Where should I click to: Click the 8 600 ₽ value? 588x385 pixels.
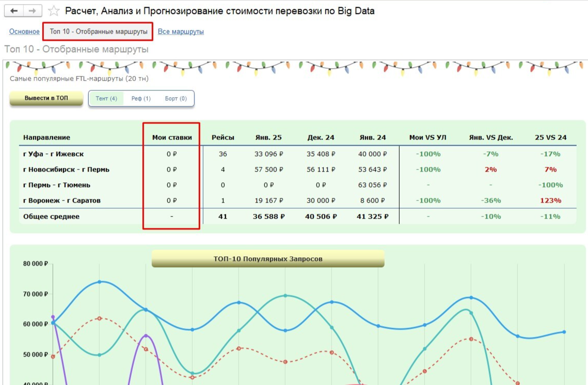[372, 201]
